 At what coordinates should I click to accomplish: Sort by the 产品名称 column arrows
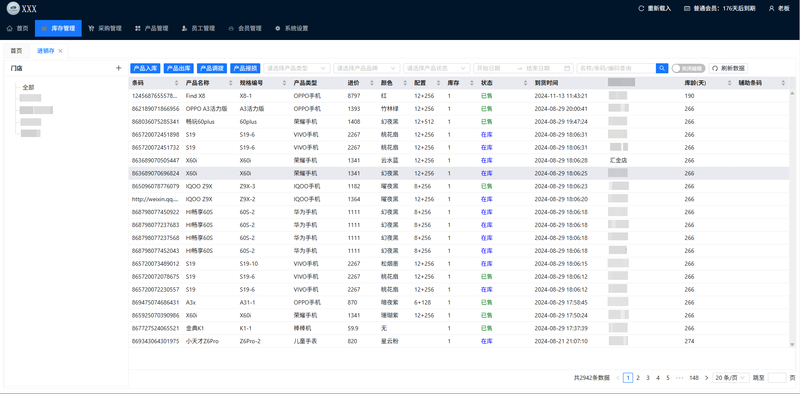click(231, 83)
